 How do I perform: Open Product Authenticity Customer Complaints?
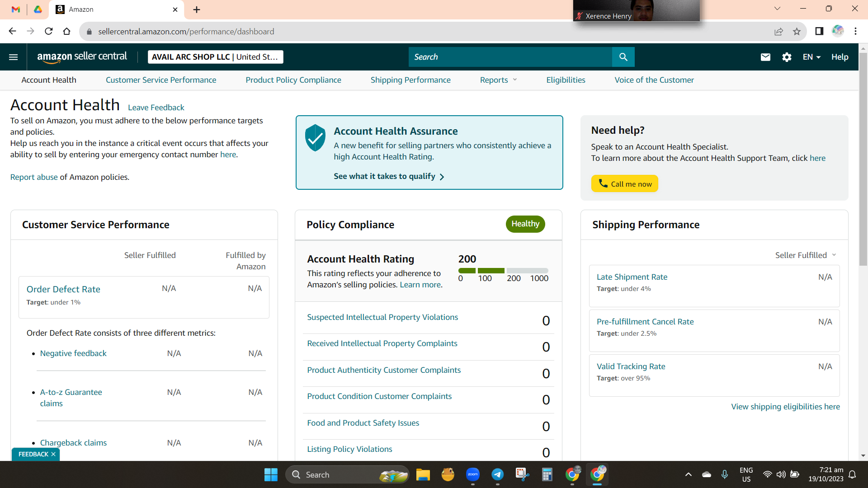coord(384,370)
